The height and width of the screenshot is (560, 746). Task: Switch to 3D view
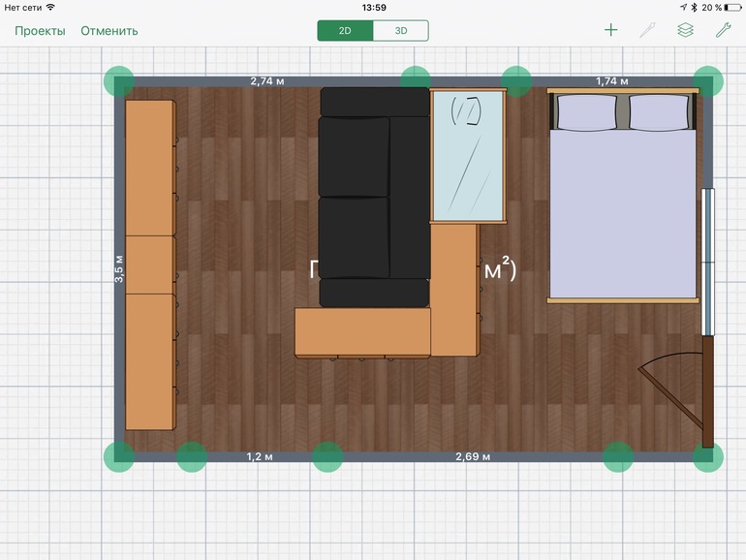(401, 30)
